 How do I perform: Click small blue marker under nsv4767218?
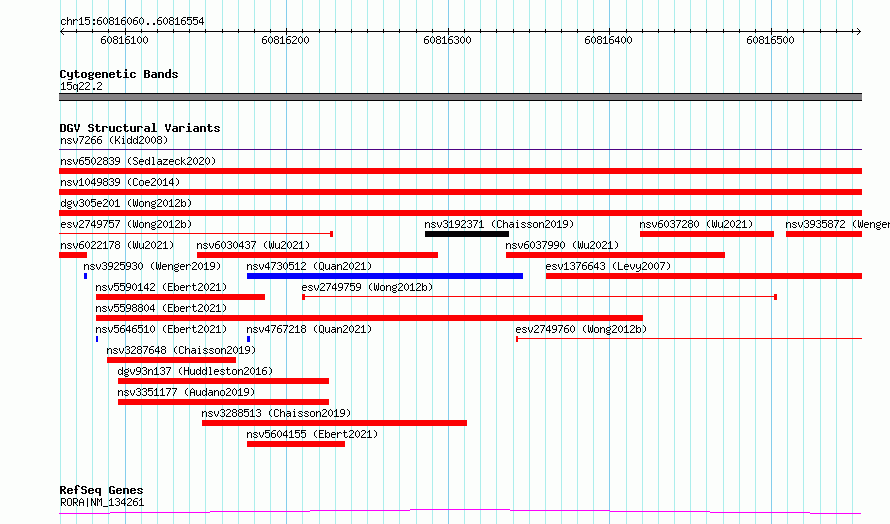pos(249,339)
